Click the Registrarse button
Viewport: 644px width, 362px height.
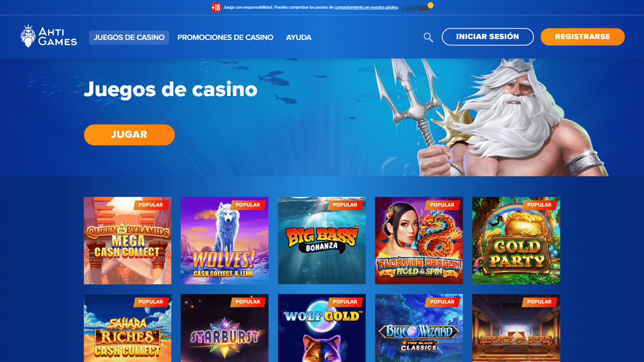pyautogui.click(x=583, y=37)
